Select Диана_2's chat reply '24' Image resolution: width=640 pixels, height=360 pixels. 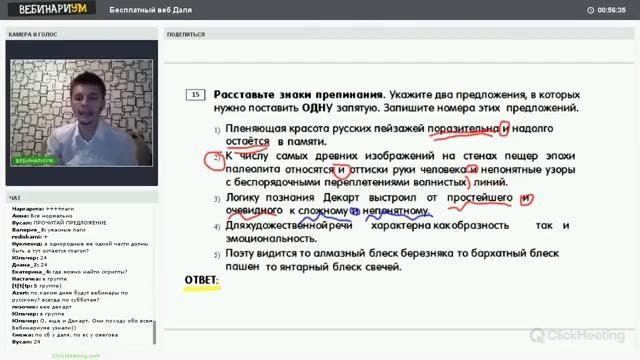tap(29, 265)
